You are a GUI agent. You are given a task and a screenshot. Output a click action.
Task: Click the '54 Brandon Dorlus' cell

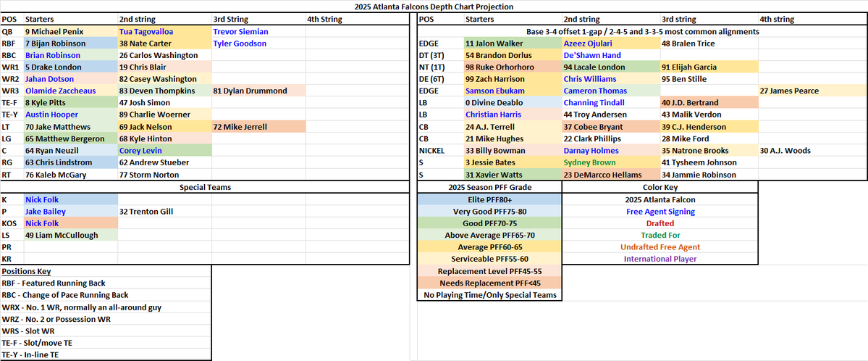pyautogui.click(x=513, y=55)
